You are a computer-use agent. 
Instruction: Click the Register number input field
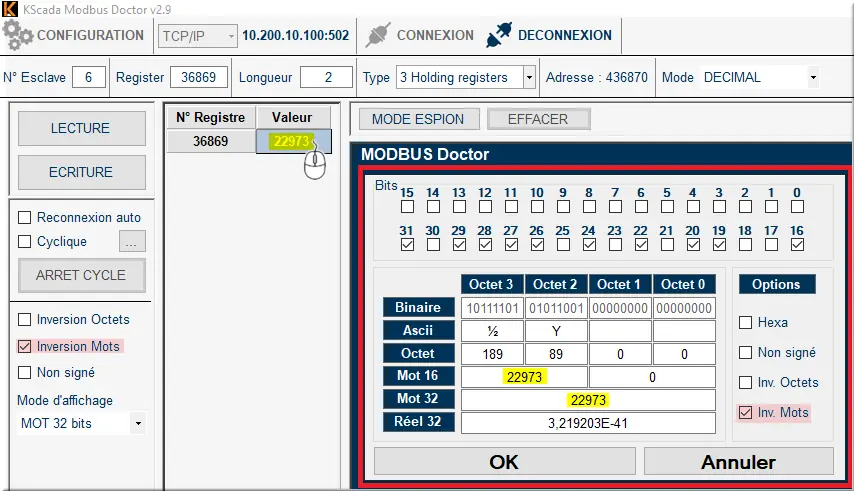pyautogui.click(x=199, y=77)
